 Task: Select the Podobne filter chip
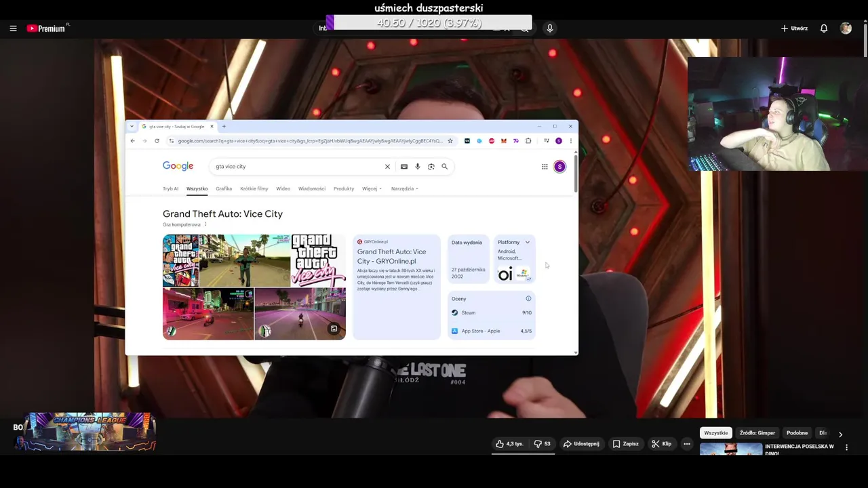pyautogui.click(x=797, y=433)
